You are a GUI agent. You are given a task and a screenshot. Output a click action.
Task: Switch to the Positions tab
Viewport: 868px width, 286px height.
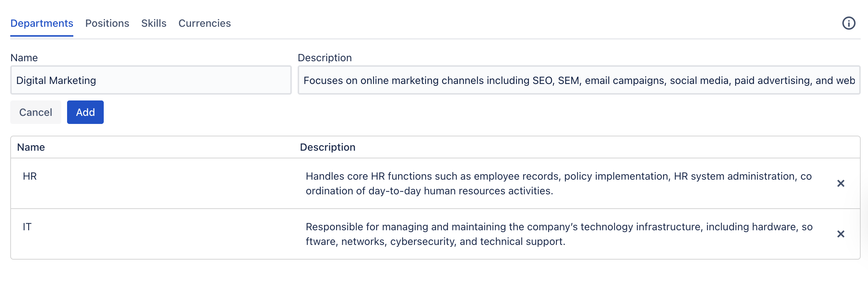107,23
